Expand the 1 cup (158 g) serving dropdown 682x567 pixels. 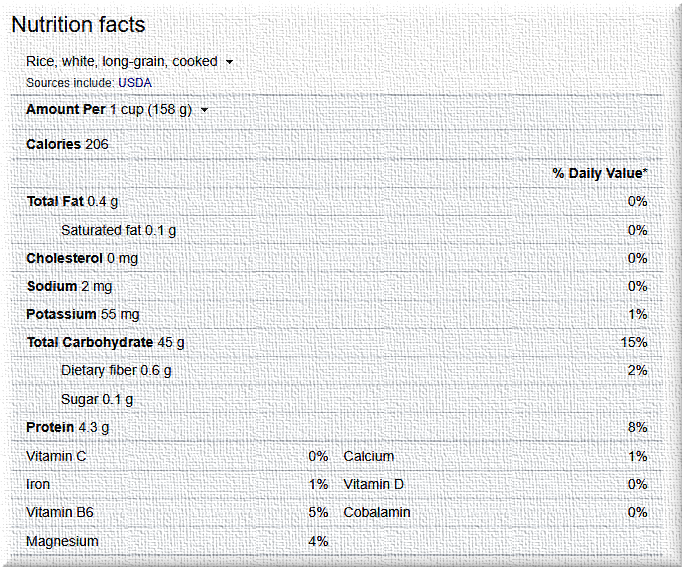tap(205, 110)
